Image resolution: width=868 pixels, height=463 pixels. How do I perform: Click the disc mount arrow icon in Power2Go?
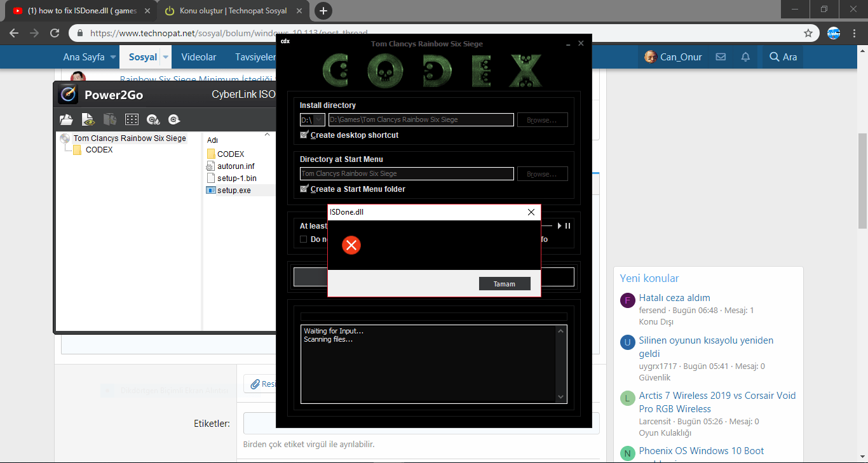tap(174, 119)
